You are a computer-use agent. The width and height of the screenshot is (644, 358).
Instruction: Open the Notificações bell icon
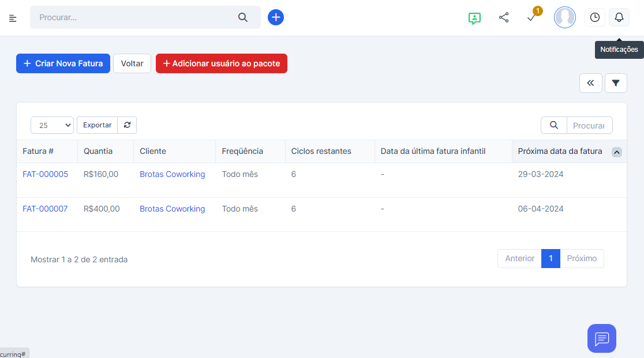[619, 17]
